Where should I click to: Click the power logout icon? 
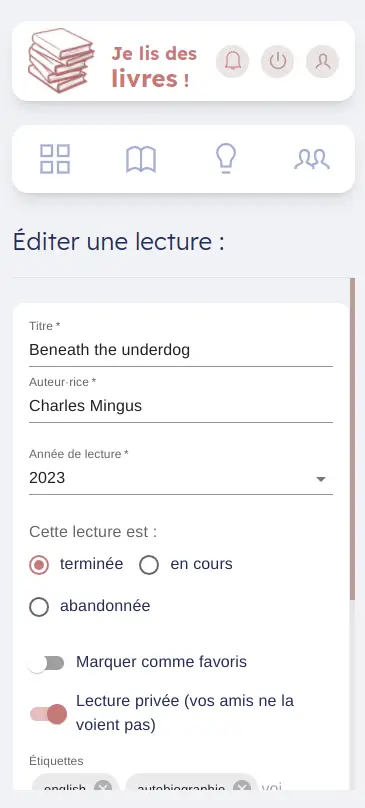click(278, 61)
